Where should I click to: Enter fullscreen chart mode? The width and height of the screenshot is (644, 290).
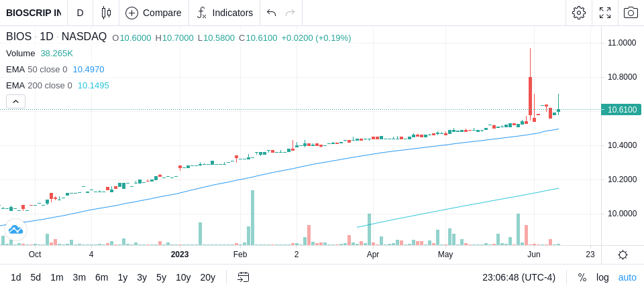605,13
